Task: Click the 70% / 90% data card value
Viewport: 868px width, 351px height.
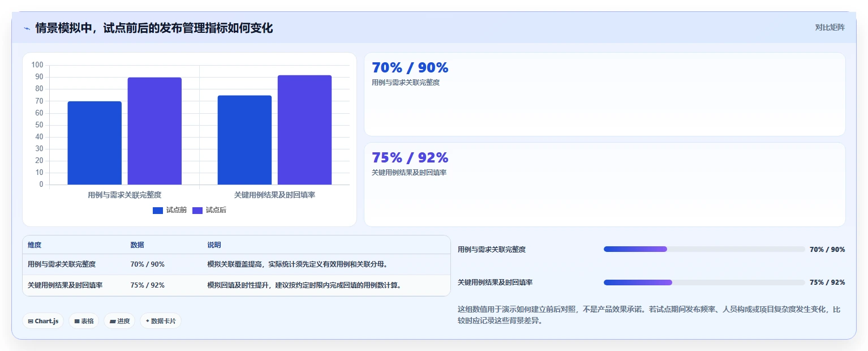Action: pyautogui.click(x=410, y=67)
